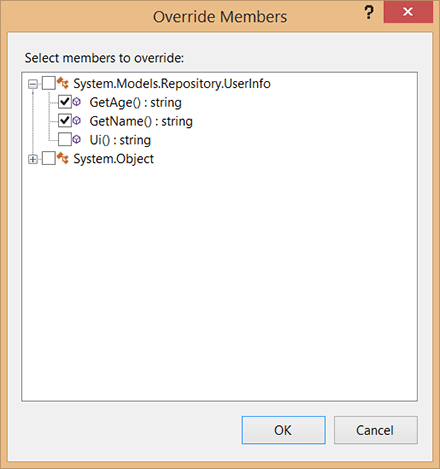Select the 'GetName() : string' row
Viewport: 440px width, 469px height.
[141, 121]
